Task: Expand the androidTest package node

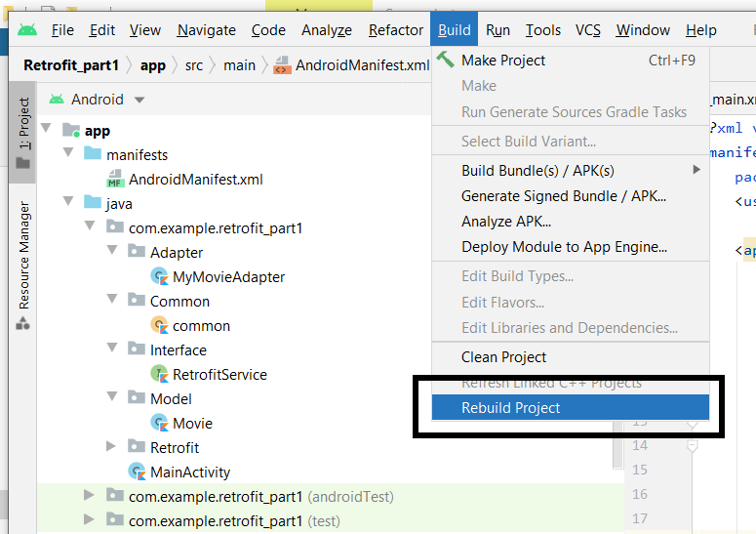Action: tap(91, 496)
